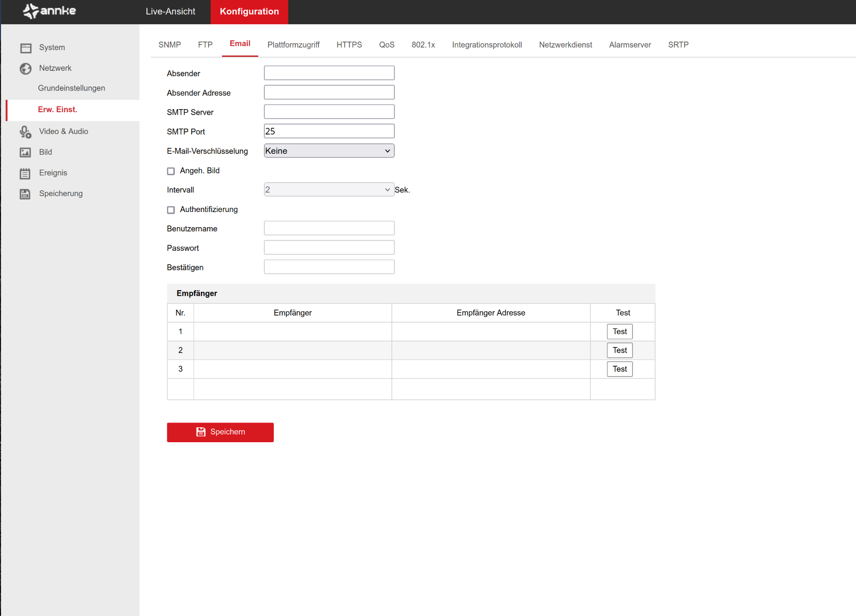Expand the Intervall dropdown

point(329,190)
